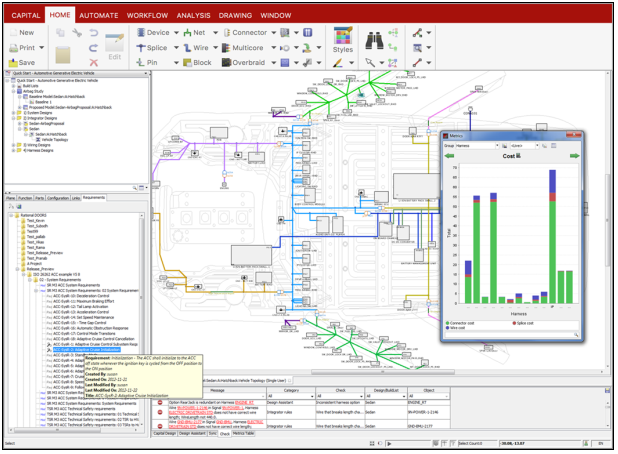
Task: Select the Pin tool
Action: (147, 63)
